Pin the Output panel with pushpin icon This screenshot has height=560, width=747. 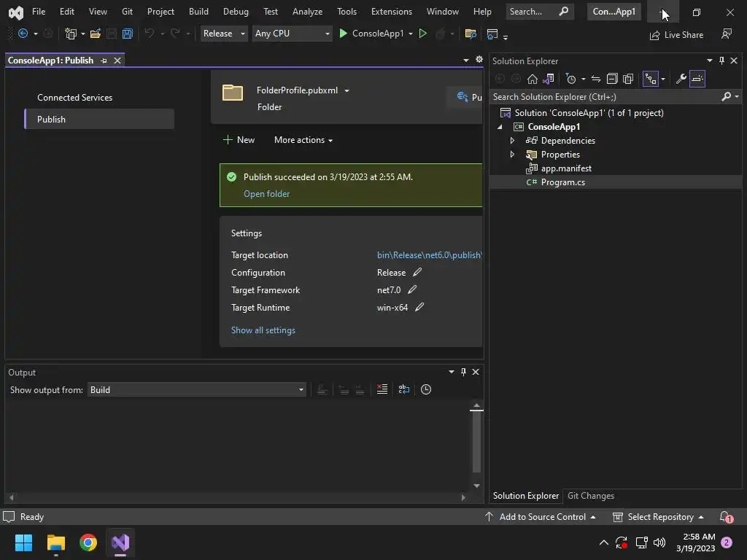(x=463, y=372)
